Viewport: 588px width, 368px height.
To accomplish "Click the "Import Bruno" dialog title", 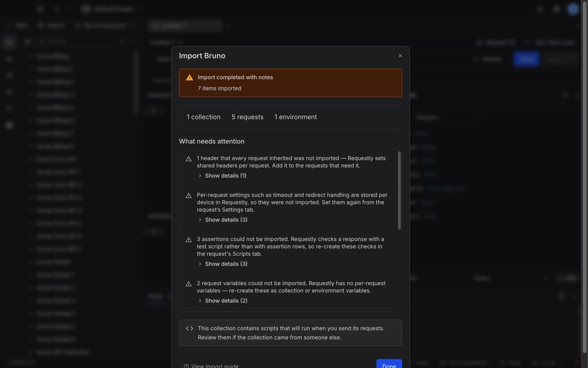I will pyautogui.click(x=202, y=56).
